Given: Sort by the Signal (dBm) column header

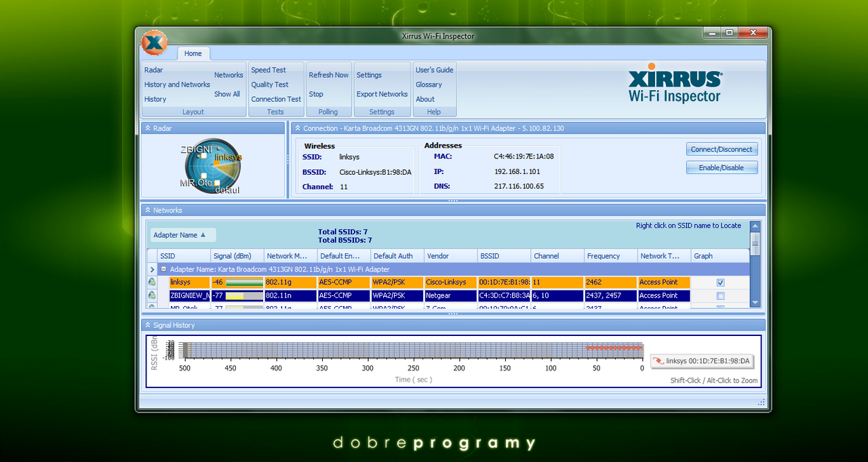Looking at the screenshot, I should [x=232, y=256].
